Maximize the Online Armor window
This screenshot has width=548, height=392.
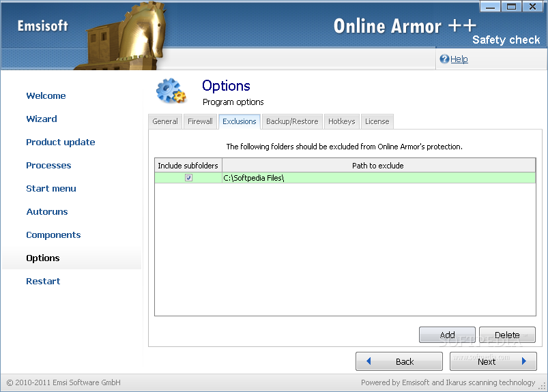point(511,6)
